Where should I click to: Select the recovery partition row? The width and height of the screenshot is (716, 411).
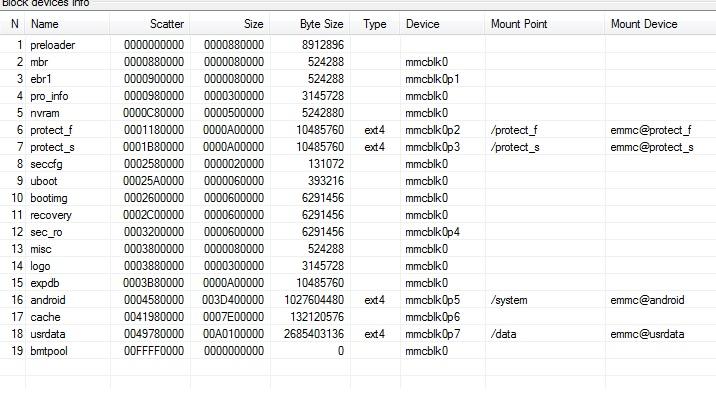point(358,215)
